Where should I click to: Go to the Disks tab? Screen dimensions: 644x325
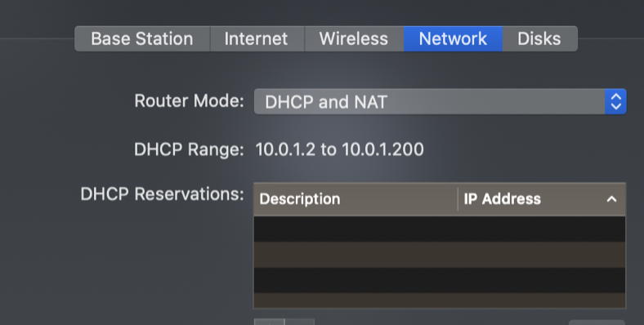(x=539, y=38)
